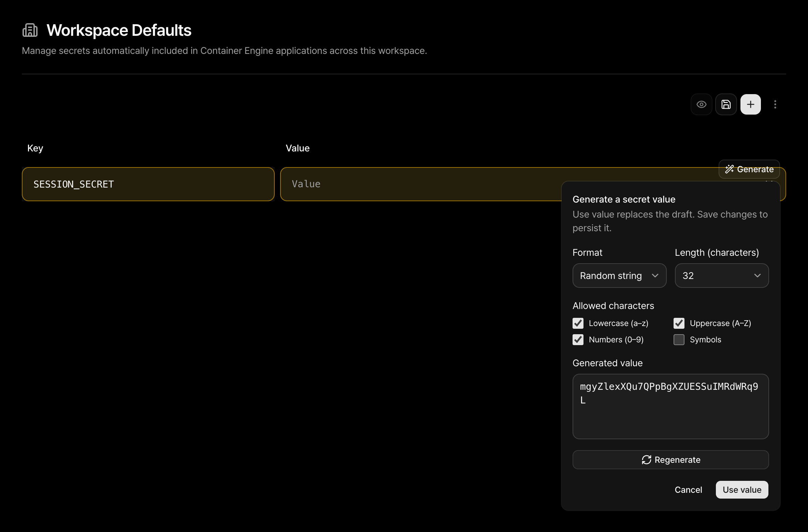Click the 'Format' label
This screenshot has height=532, width=808.
(x=587, y=253)
